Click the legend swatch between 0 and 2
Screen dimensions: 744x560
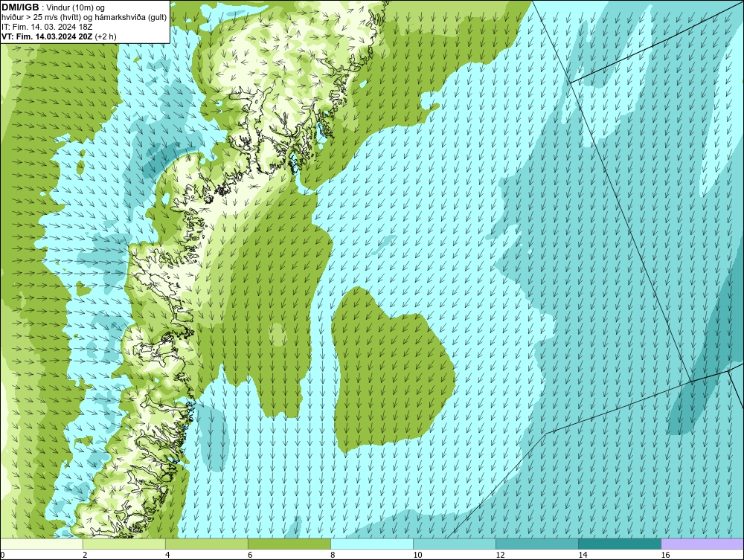coord(42,544)
